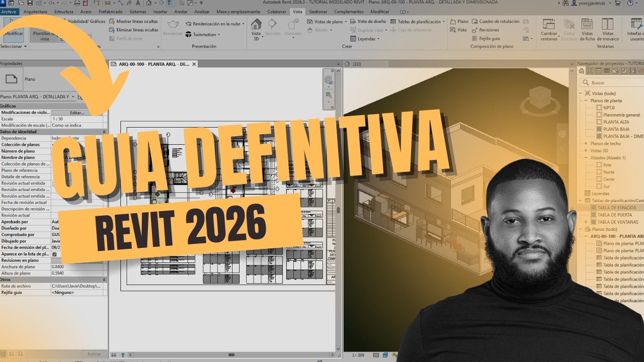
Task: Switch to the Estructura ribbon tab
Action: coord(63,12)
